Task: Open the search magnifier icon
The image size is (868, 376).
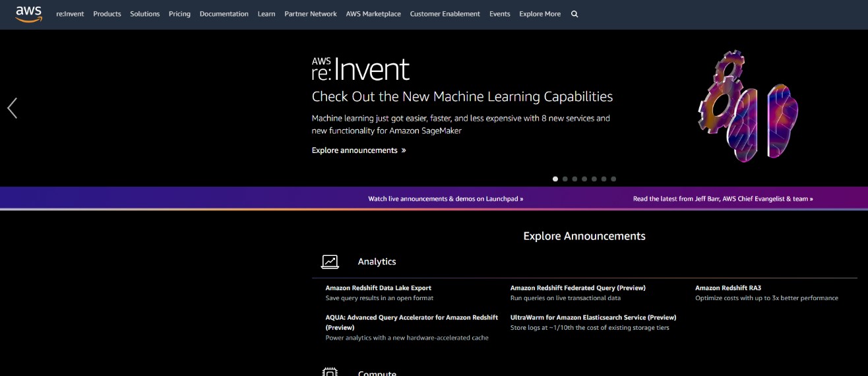Action: 574,14
